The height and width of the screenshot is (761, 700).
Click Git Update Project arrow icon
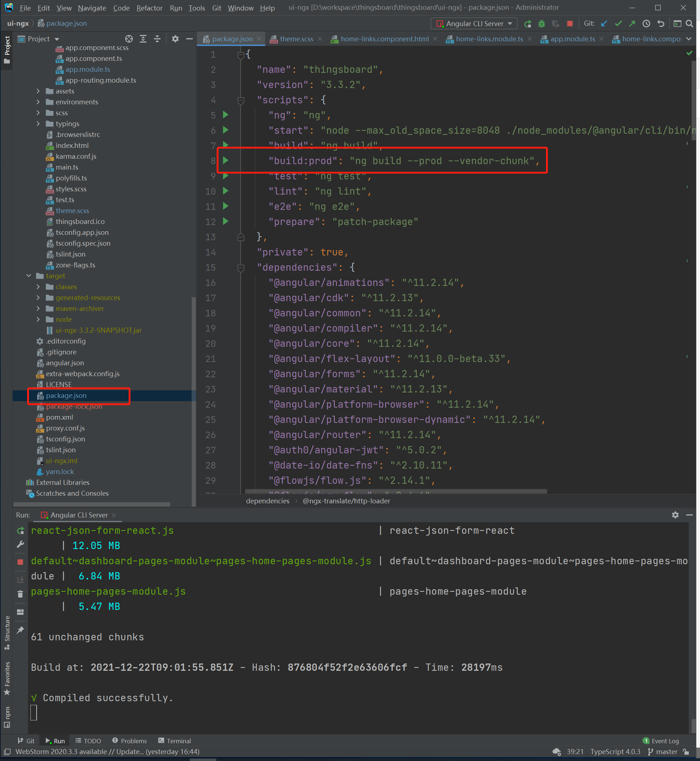point(604,24)
